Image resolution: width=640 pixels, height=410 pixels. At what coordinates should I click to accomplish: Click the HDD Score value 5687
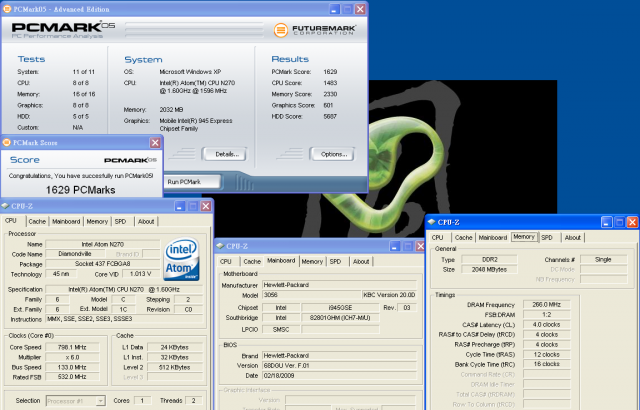click(330, 116)
